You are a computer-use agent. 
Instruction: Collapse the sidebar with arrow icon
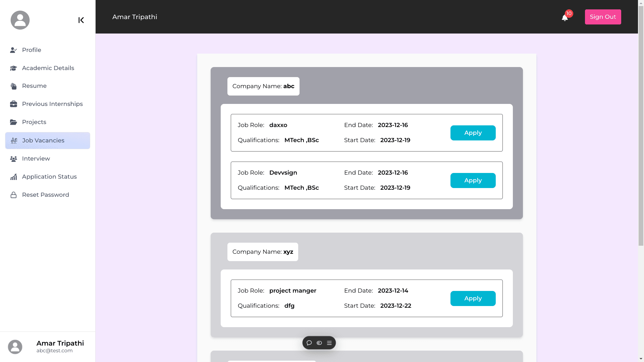tap(81, 20)
